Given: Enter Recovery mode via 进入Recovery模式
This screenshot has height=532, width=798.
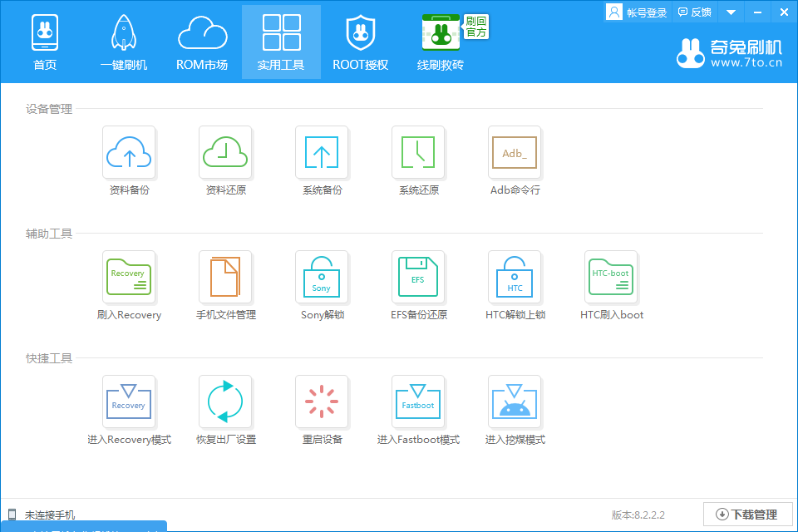Looking at the screenshot, I should point(129,401).
